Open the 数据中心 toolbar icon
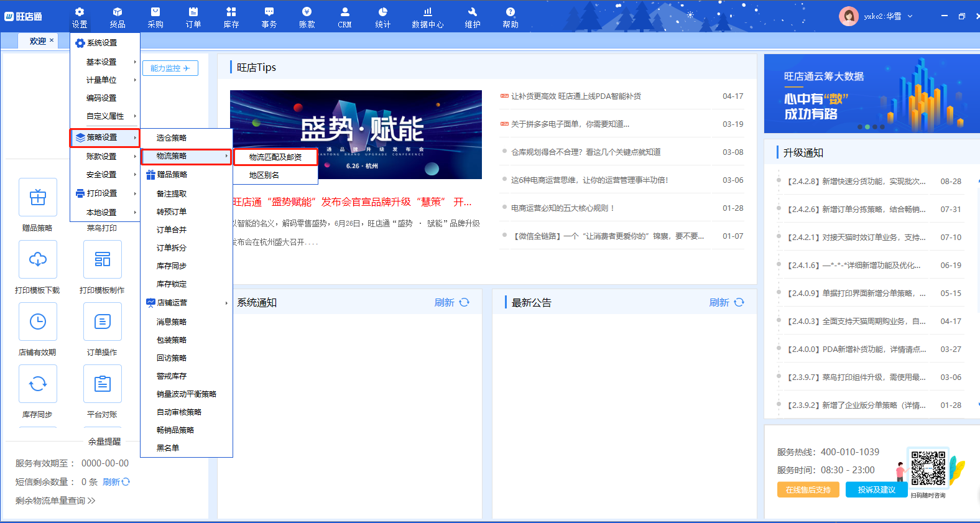The height and width of the screenshot is (523, 980). [428, 17]
